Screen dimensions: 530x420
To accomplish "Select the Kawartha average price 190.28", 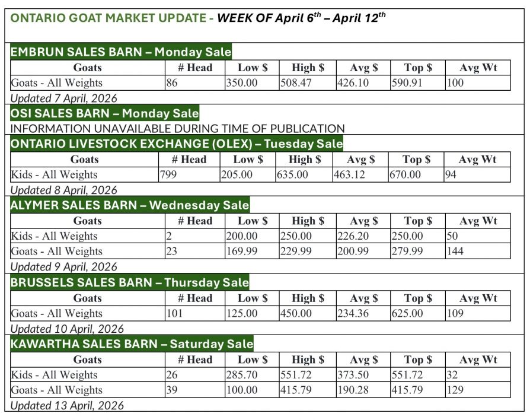I will [x=352, y=390].
